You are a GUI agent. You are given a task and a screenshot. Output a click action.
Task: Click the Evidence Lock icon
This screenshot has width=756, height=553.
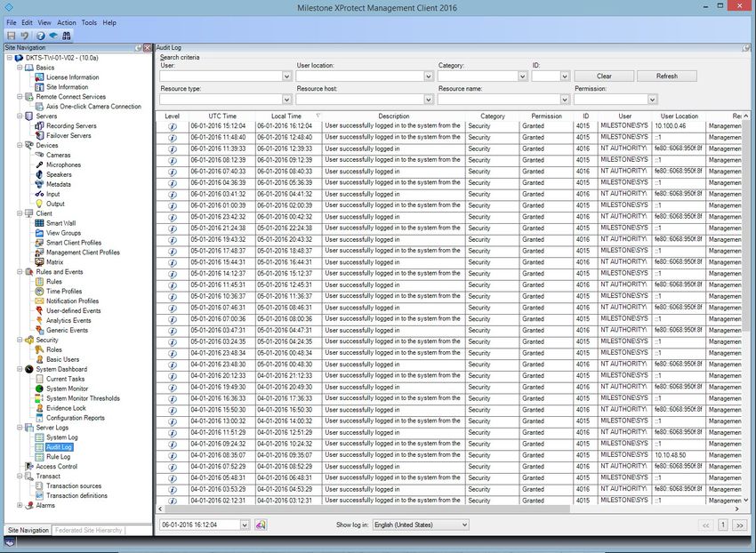39,408
